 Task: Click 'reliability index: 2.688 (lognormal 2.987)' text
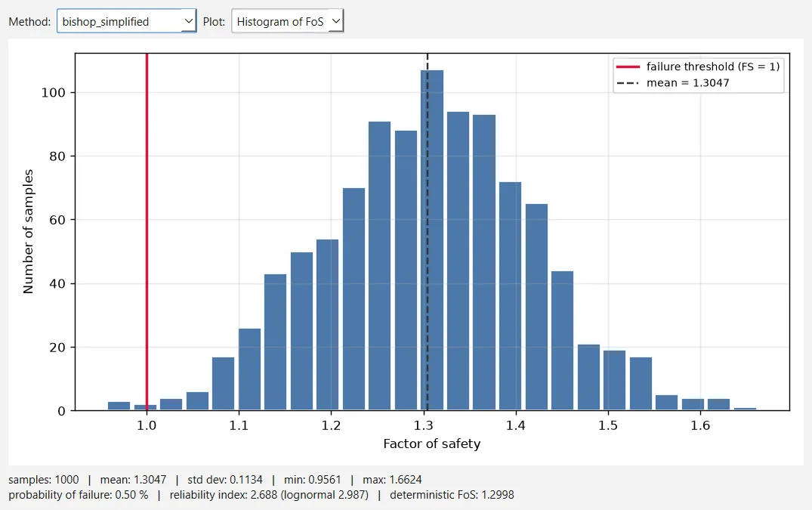click(x=270, y=495)
